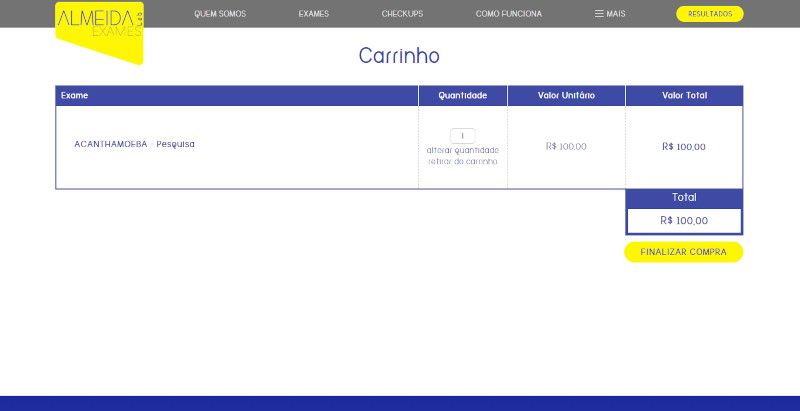Click the ACANTHAMOEBA - Pesquisa exam name

tap(134, 144)
